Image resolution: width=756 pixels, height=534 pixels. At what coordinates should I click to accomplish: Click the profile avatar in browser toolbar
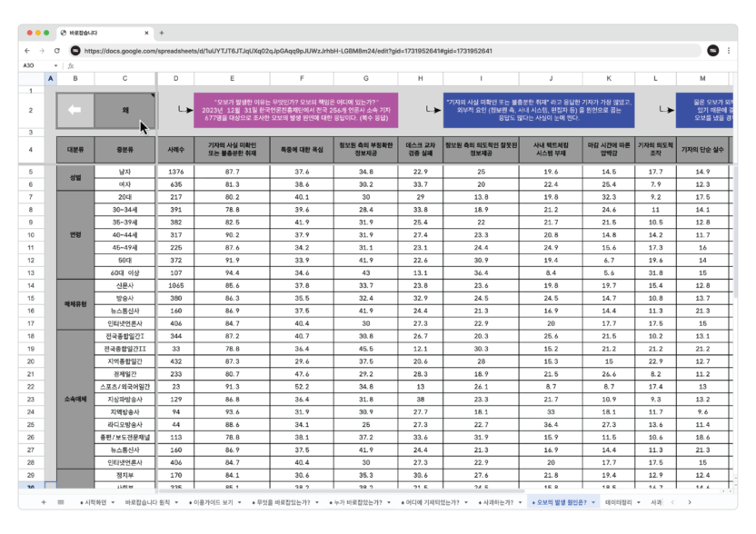pos(713,51)
